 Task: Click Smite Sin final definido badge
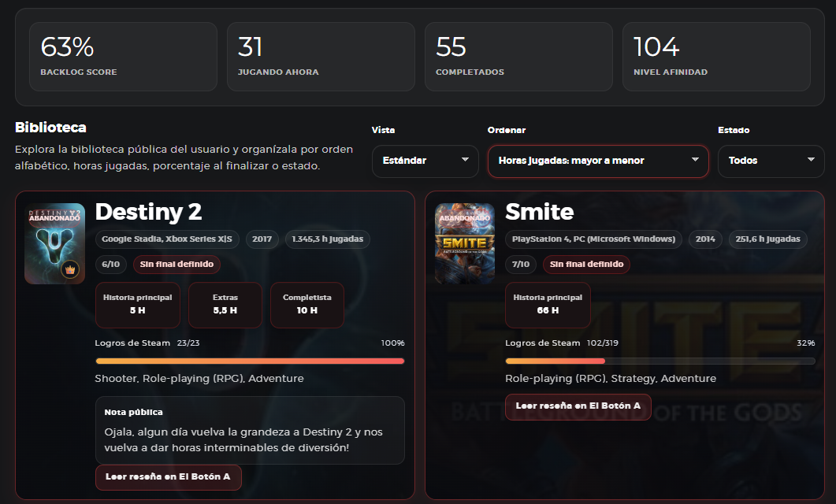(x=586, y=265)
